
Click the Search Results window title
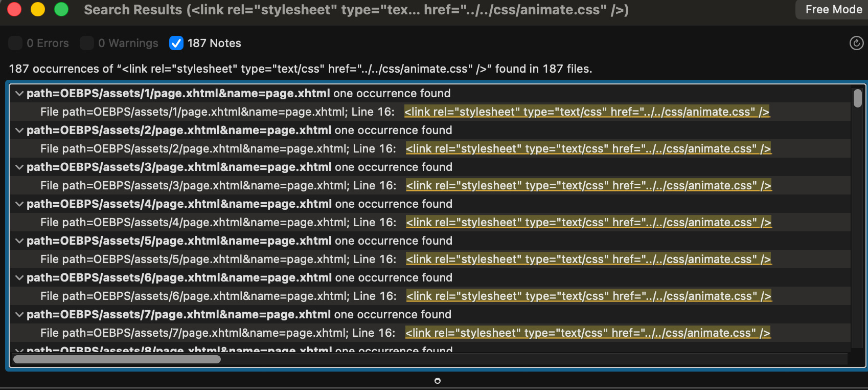coord(356,10)
